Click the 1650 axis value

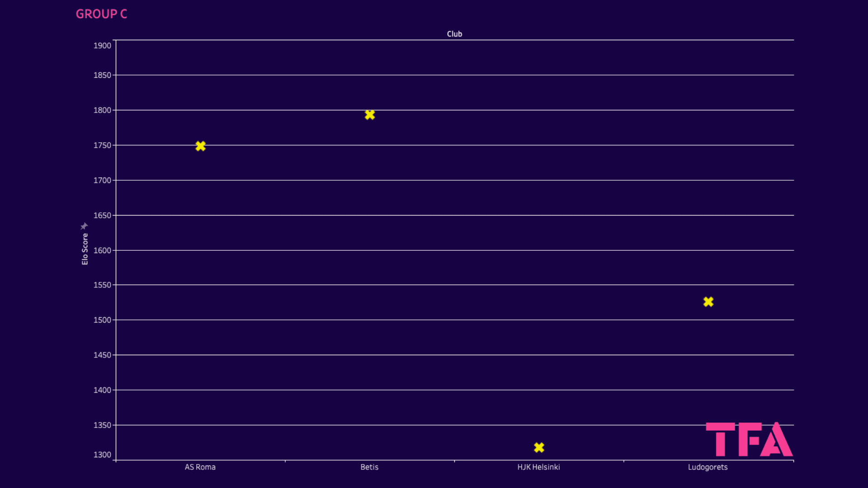pos(102,216)
